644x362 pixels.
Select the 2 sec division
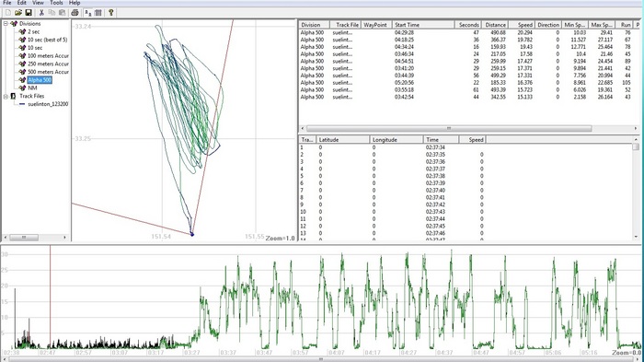(x=34, y=31)
